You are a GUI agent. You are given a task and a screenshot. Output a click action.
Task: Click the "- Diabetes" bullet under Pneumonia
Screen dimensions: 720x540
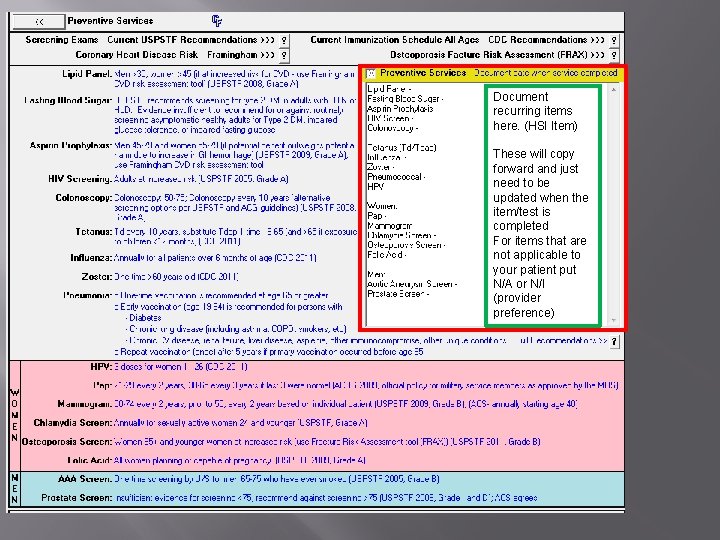pos(143,318)
